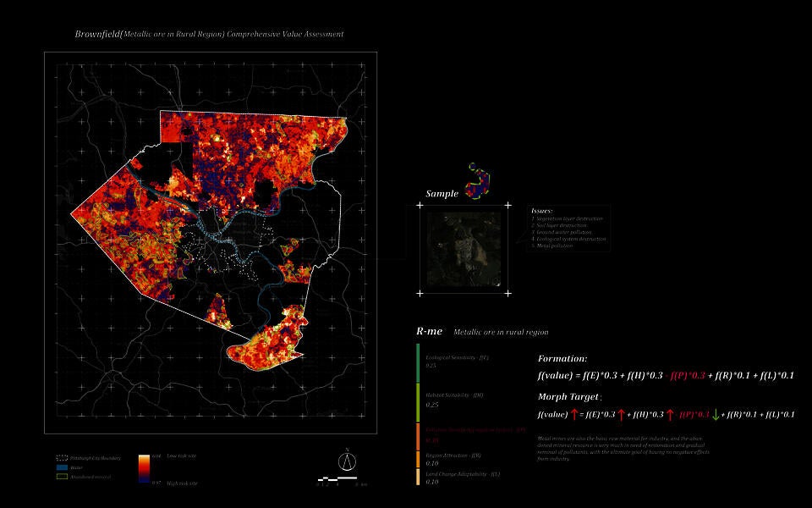812x508 pixels.
Task: Click the small sample shape above the photo
Action: point(477,181)
